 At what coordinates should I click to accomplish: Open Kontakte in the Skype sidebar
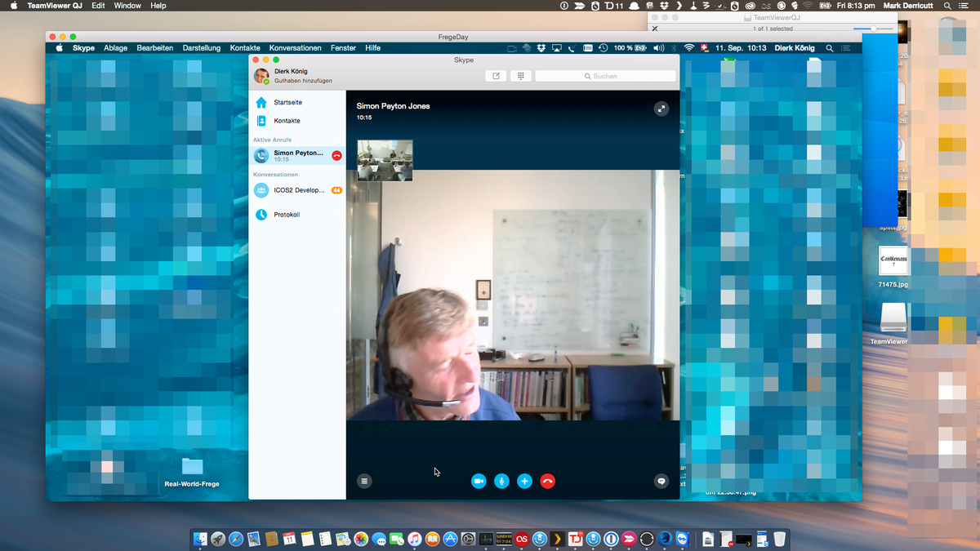tap(287, 121)
